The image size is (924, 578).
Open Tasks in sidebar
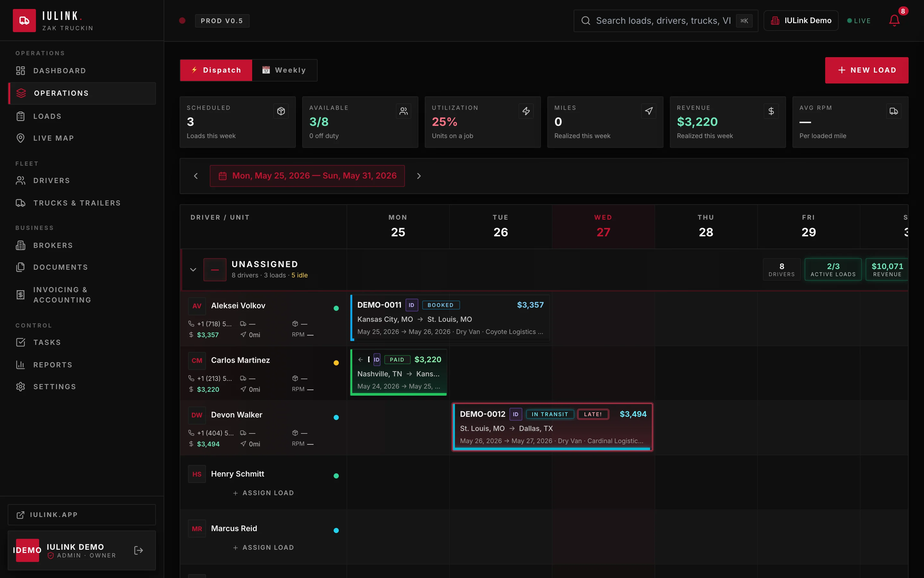point(82,342)
